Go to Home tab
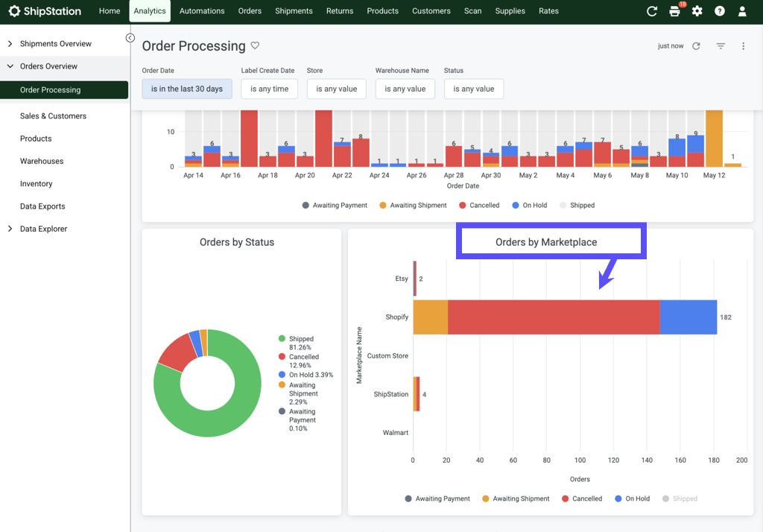The image size is (763, 532). click(110, 10)
